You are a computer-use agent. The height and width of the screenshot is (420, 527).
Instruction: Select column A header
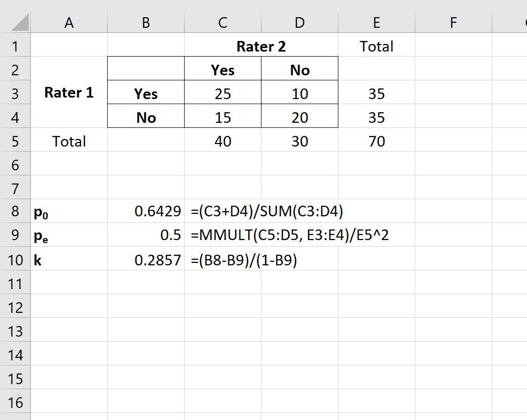click(69, 23)
